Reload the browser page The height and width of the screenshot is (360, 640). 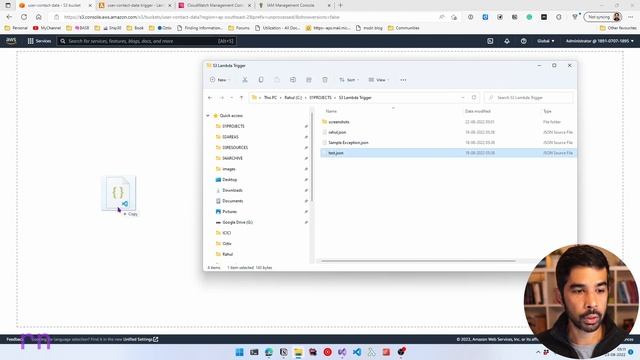(24, 17)
